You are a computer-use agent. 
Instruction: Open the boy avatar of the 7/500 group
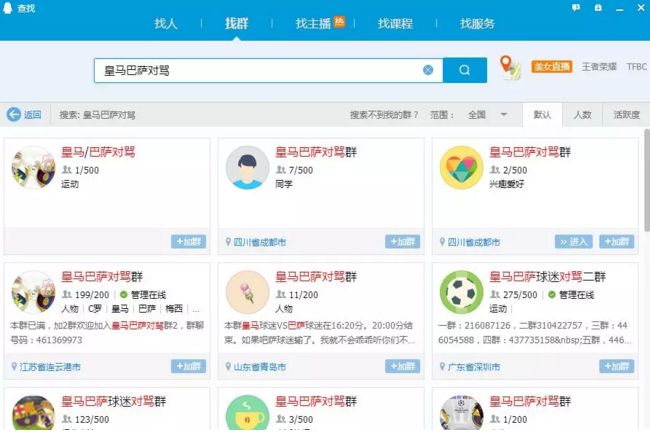247,168
